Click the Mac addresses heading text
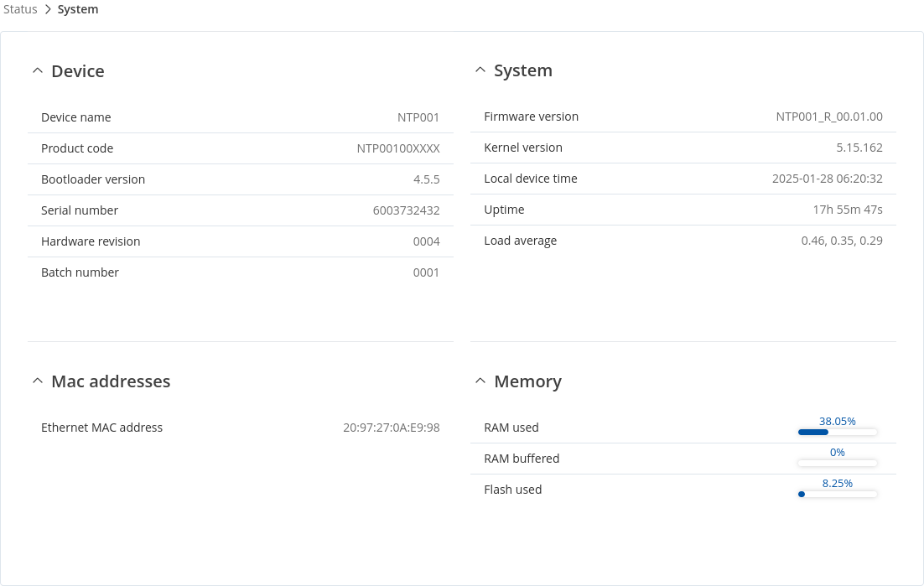924x586 pixels. coord(111,381)
